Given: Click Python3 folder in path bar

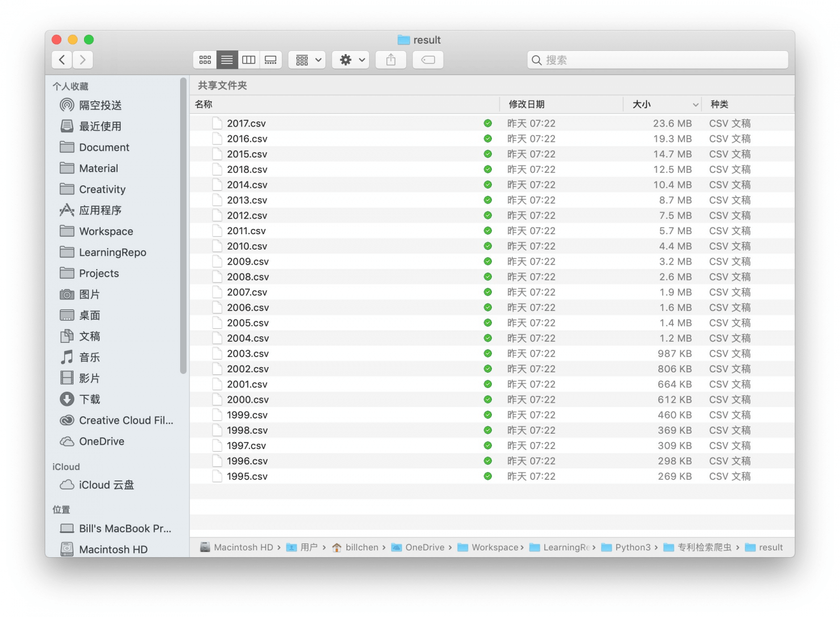Looking at the screenshot, I should click(x=632, y=548).
